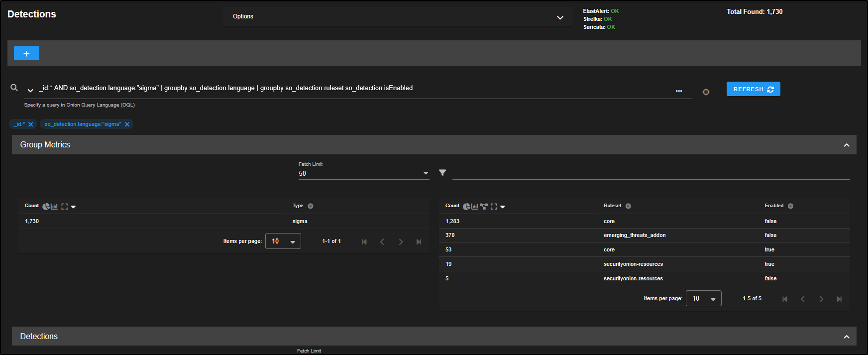Click the pie chart icon in Type table
This screenshot has width=868, height=355.
(x=46, y=206)
